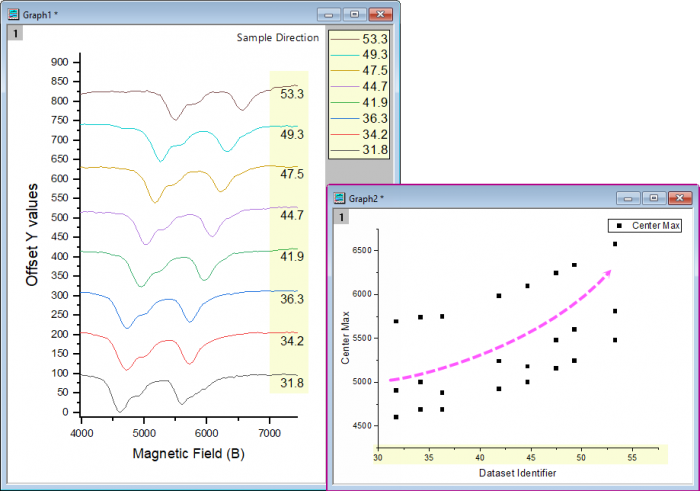Viewport: 700px width, 491px height.
Task: Click the 55 tick label on Graph2 X axis
Action: [x=632, y=458]
